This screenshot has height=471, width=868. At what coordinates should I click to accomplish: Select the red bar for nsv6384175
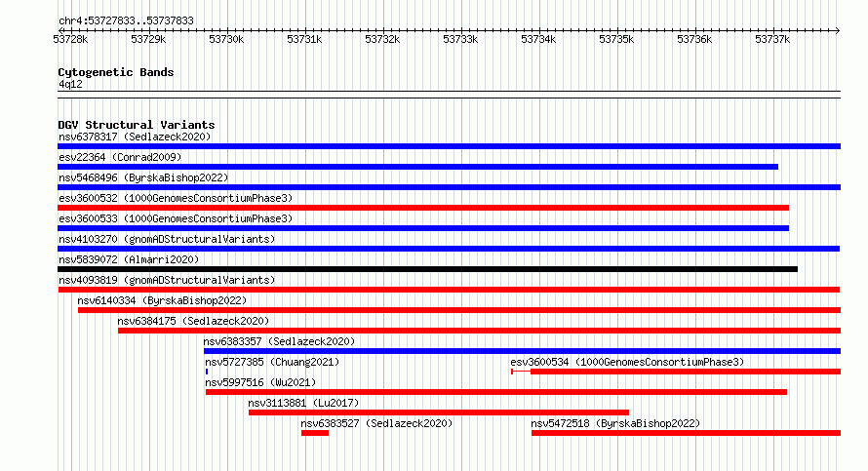480,331
